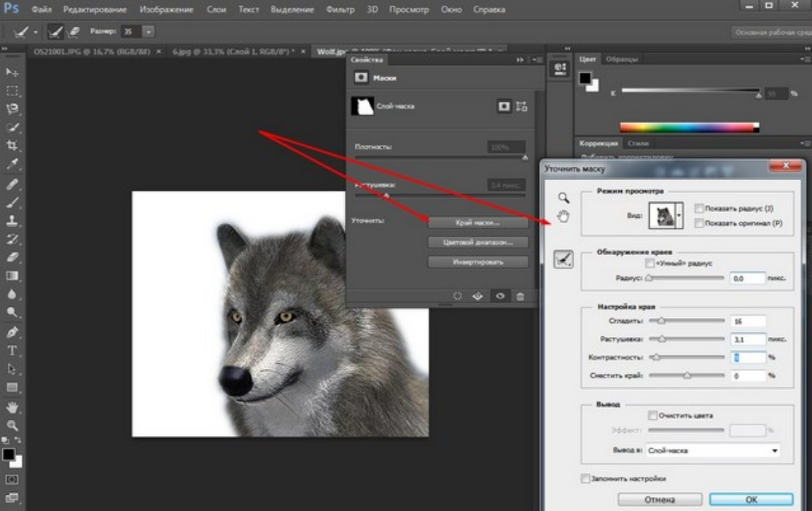Screen dimensions: 812x511
Task: Expand the View mode thumbnail dropdown
Action: [680, 215]
